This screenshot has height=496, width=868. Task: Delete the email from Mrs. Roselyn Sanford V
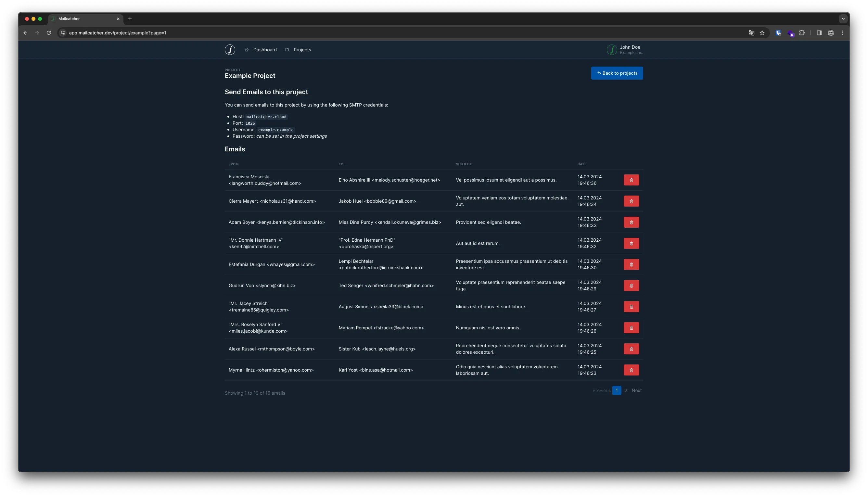(631, 328)
